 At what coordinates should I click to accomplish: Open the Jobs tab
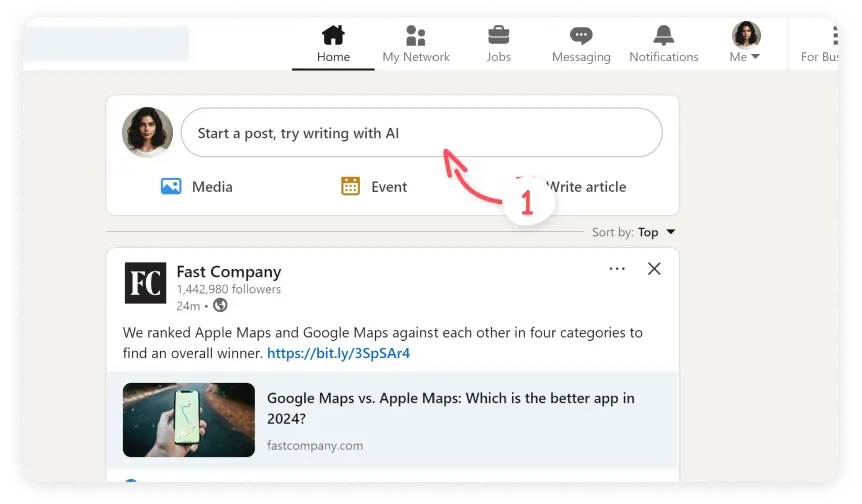[499, 44]
